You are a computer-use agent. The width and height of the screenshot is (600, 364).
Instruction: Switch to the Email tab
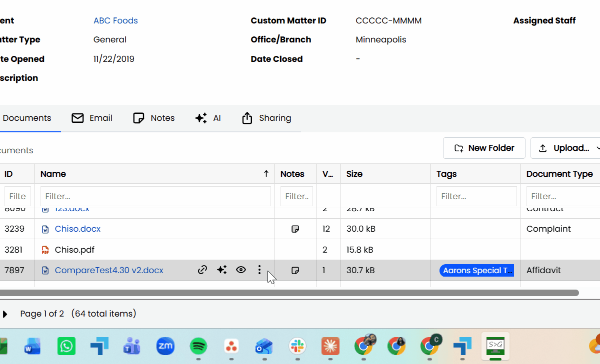pyautogui.click(x=92, y=118)
